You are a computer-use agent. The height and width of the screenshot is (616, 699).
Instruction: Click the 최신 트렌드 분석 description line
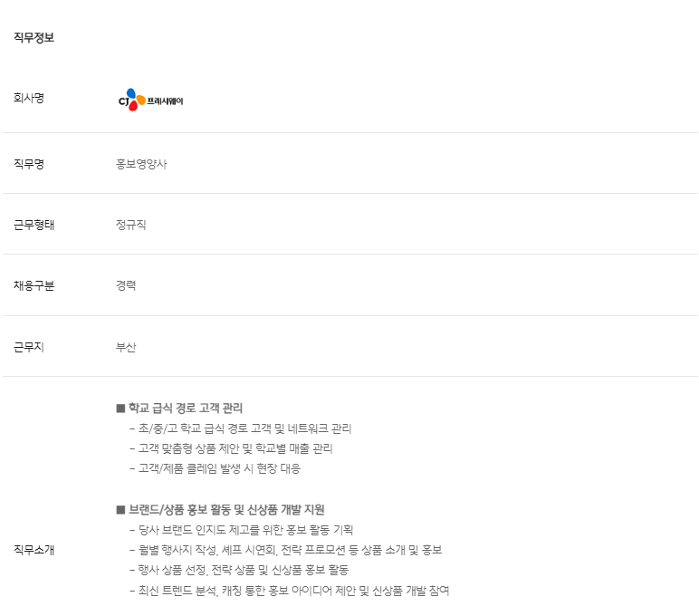tap(290, 590)
